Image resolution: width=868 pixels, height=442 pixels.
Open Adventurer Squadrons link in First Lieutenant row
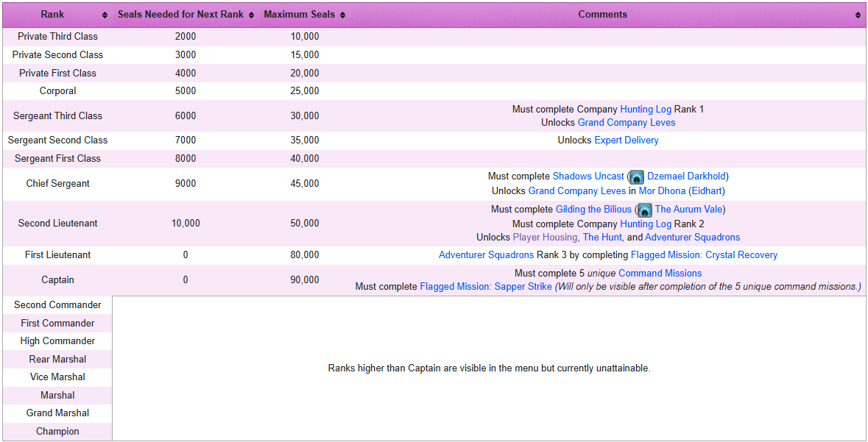487,255
